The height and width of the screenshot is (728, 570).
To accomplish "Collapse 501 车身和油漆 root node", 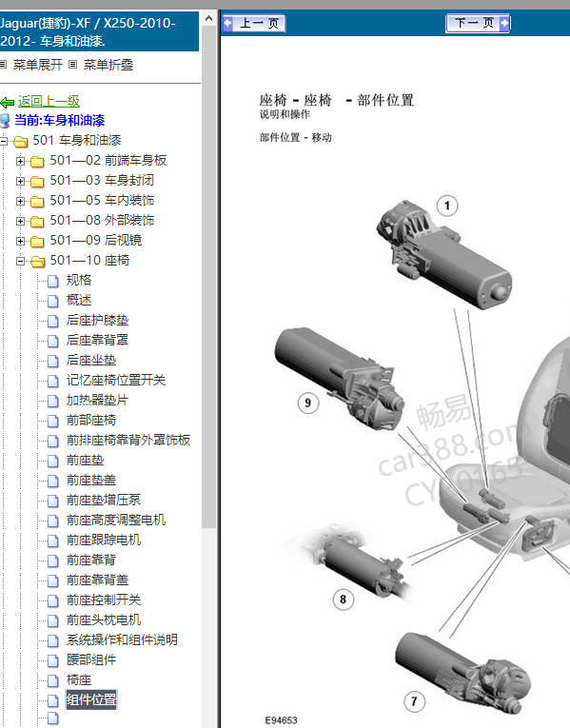I will click(3, 141).
